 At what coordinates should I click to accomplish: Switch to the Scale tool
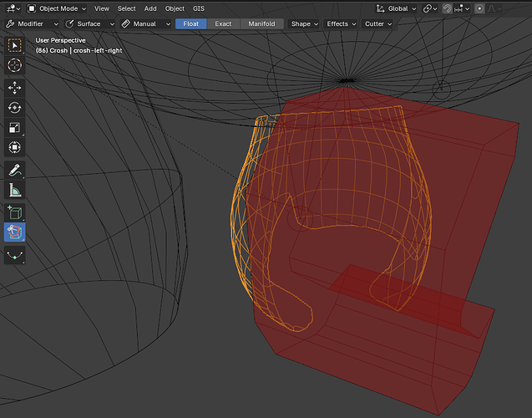(14, 128)
